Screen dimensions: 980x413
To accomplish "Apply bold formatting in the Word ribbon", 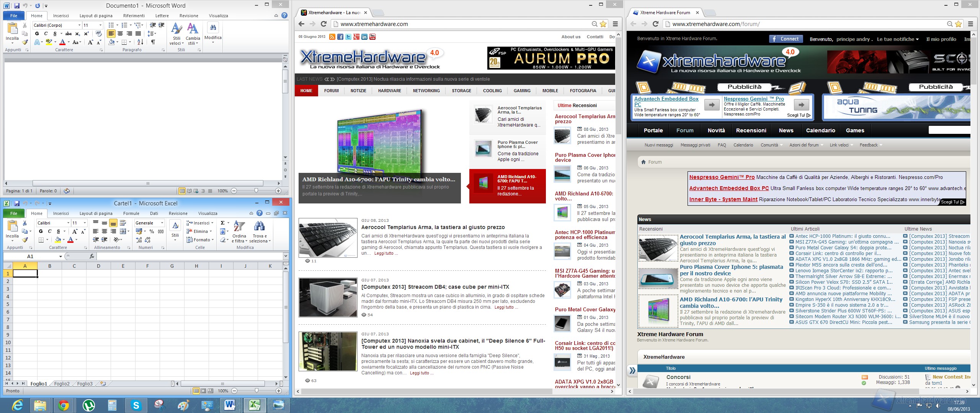I will (x=37, y=34).
